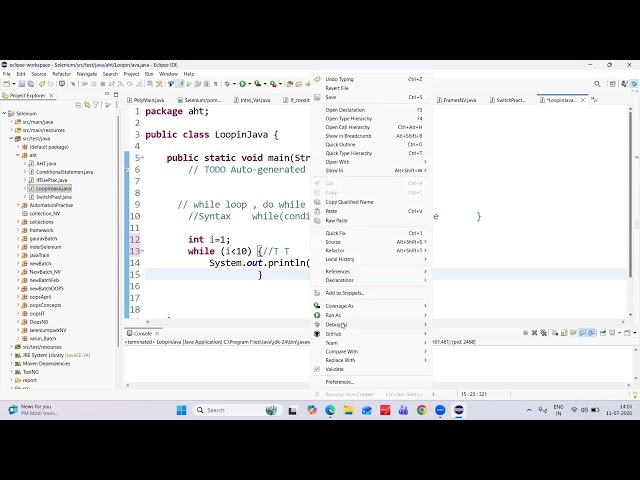Click the Windows taskbar Search box
Viewport: 640px width, 480px height.
[237, 410]
